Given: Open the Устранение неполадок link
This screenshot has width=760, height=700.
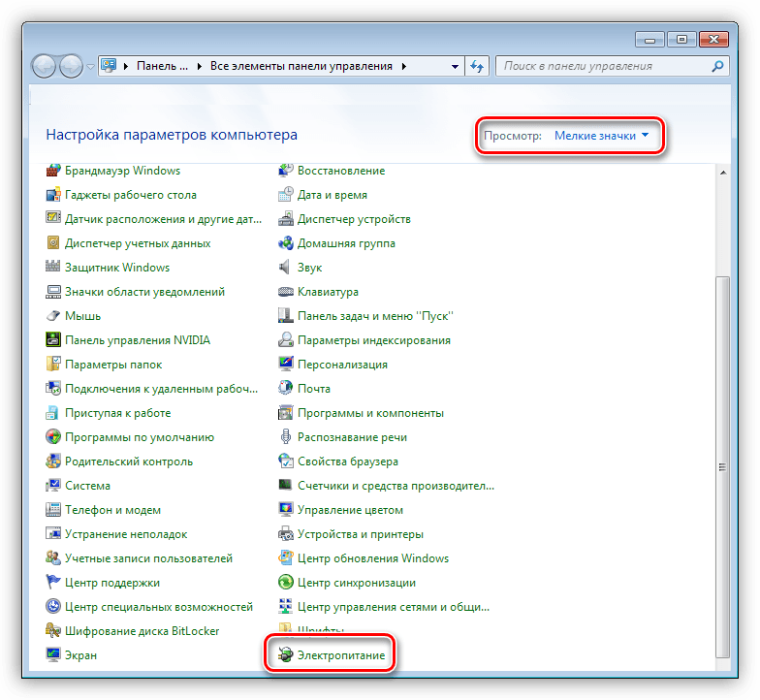Looking at the screenshot, I should point(126,534).
